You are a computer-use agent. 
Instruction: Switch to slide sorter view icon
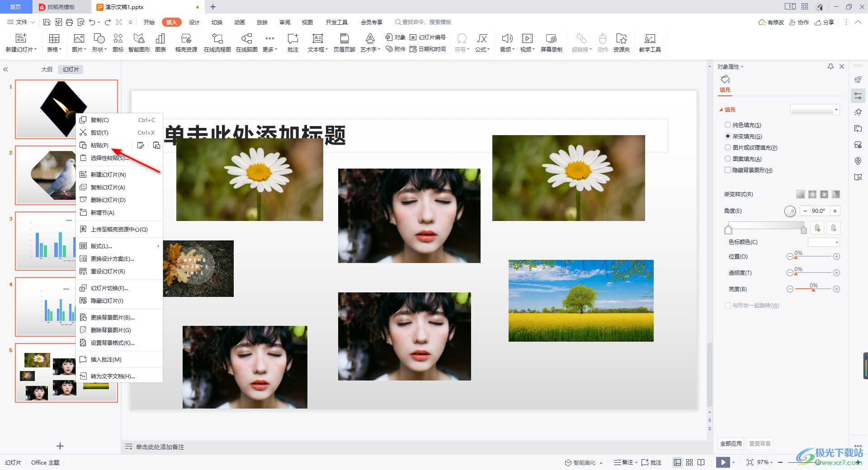tap(689, 462)
